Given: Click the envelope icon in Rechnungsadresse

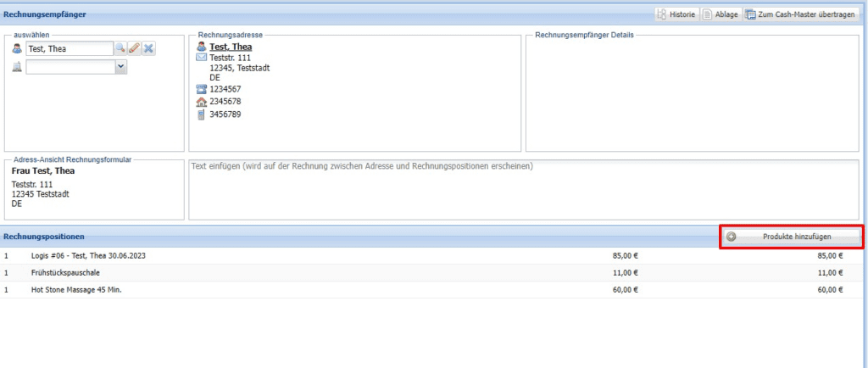Looking at the screenshot, I should point(201,59).
